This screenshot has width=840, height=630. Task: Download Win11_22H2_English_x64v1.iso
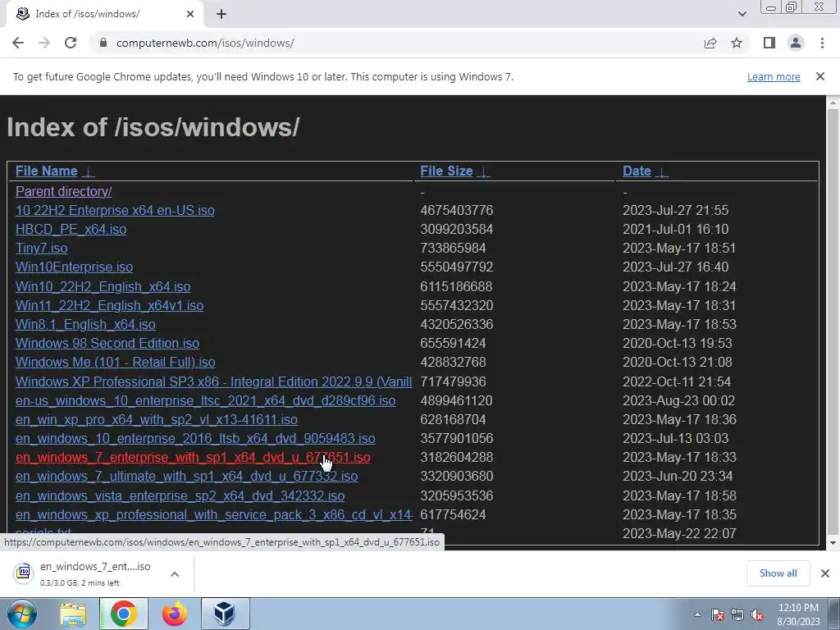(109, 305)
